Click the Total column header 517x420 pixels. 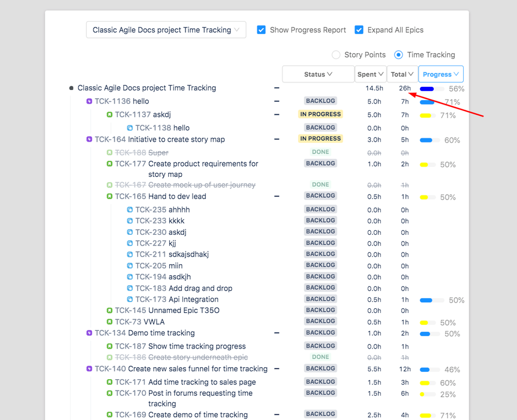(401, 74)
